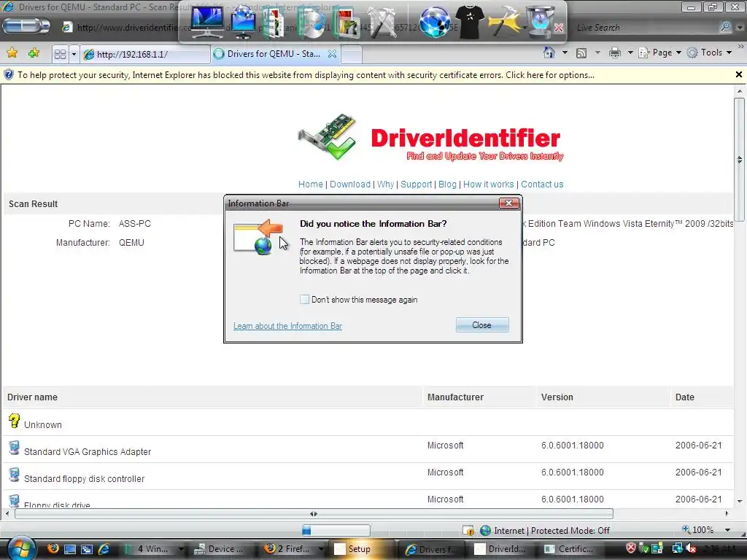
Task: Switch to the http://192.168.1.1/ tab
Action: pos(145,54)
